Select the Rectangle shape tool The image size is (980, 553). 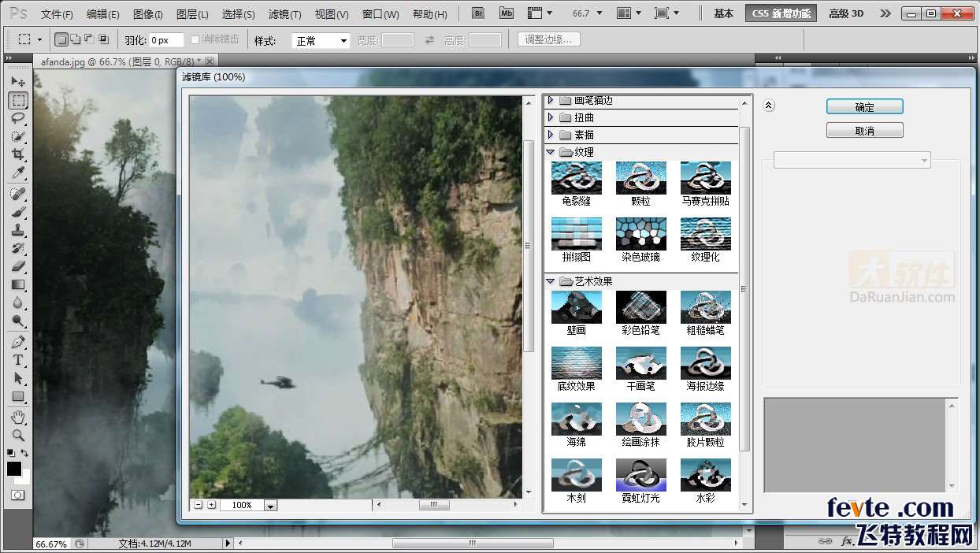coord(18,396)
